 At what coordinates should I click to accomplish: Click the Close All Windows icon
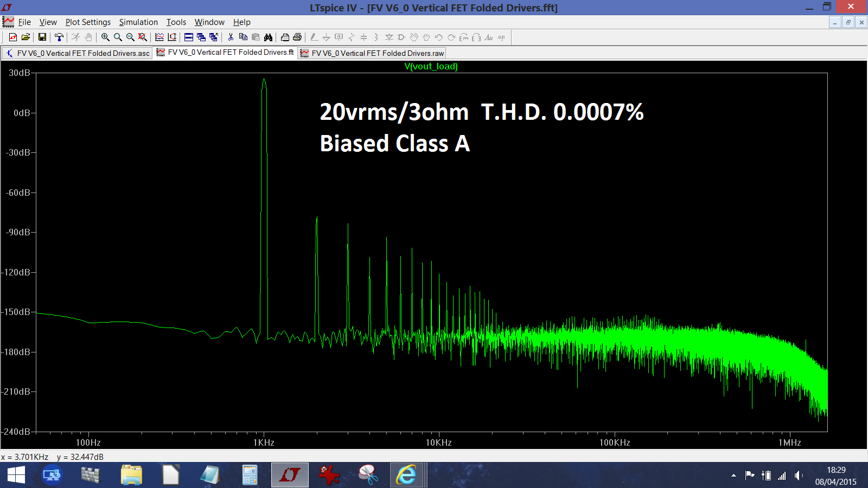(x=214, y=37)
